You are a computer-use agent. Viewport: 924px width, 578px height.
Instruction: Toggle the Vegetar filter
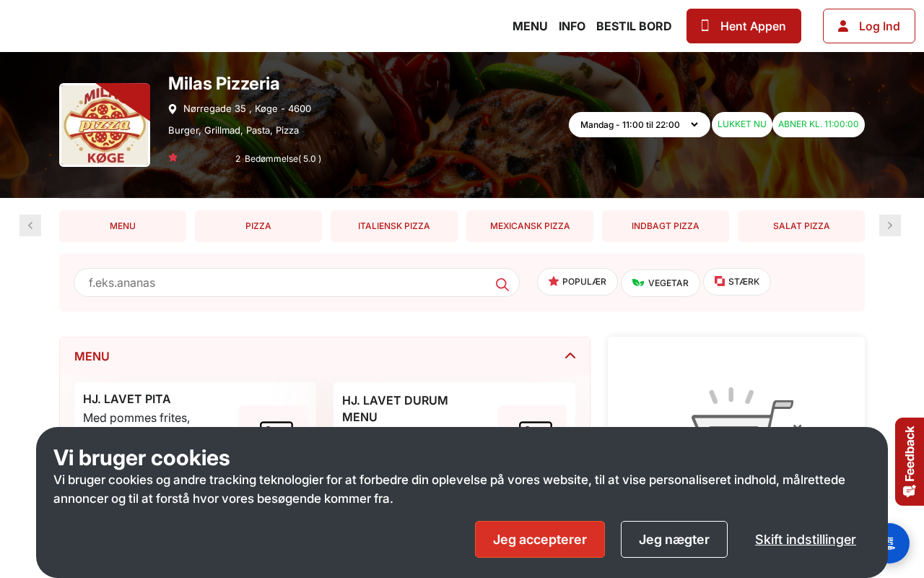[660, 283]
